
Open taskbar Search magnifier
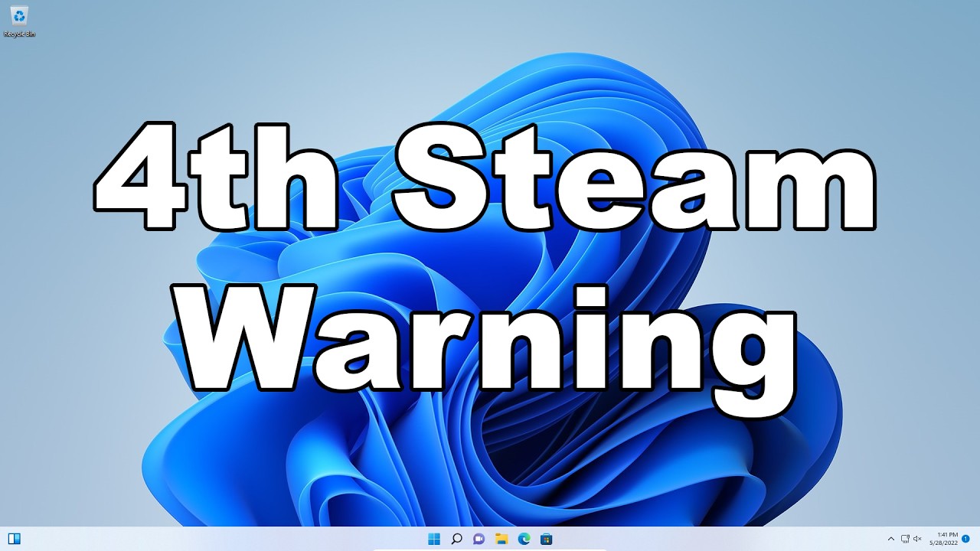pos(456,539)
